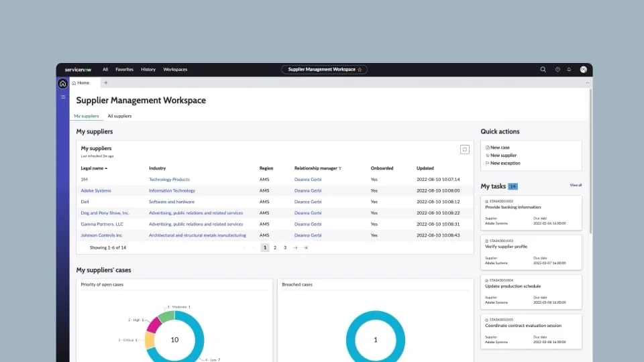Click the High magenta donut segment

coord(154,324)
